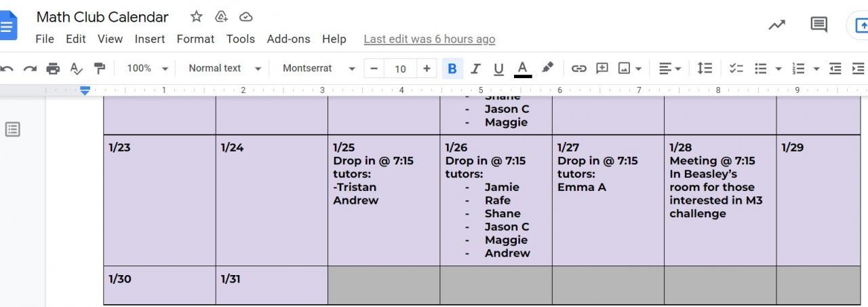Image resolution: width=868 pixels, height=307 pixels.
Task: Open the text color picker
Action: [x=522, y=69]
